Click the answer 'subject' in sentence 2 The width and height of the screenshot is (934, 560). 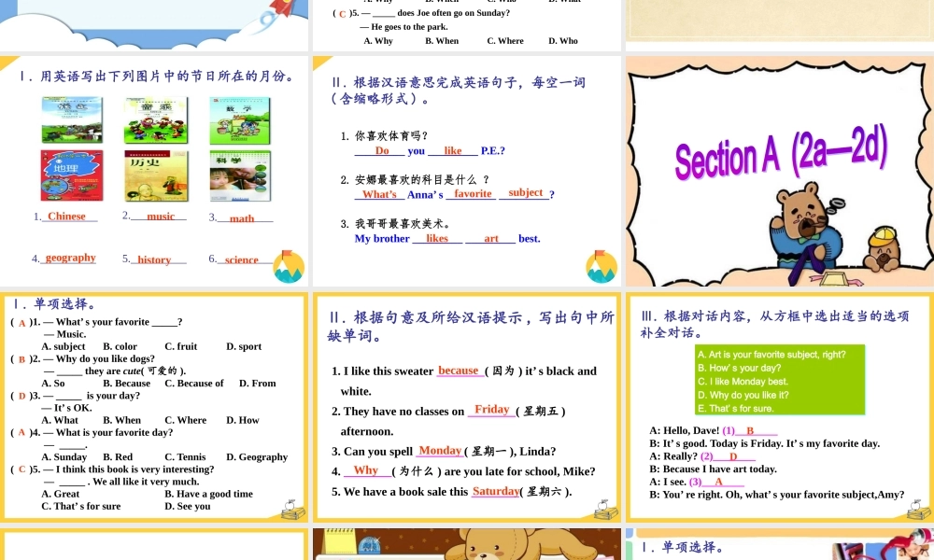pos(525,193)
